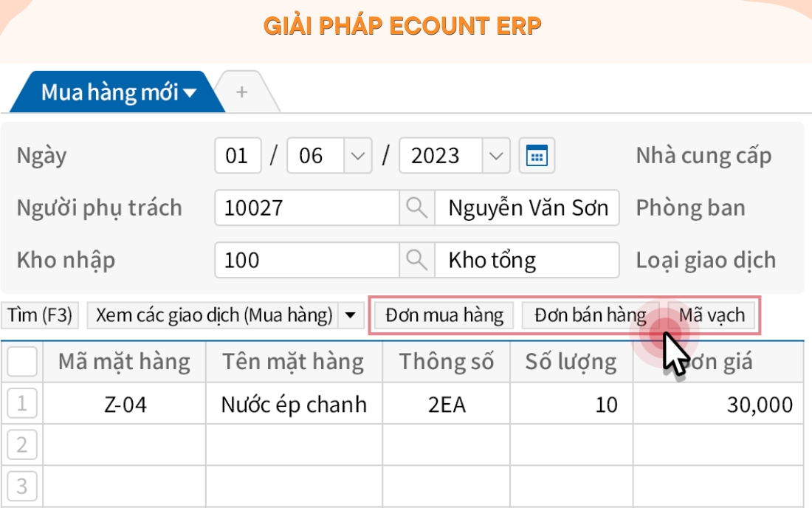Add a new tab with plus icon
This screenshot has height=508, width=812.
click(x=242, y=92)
